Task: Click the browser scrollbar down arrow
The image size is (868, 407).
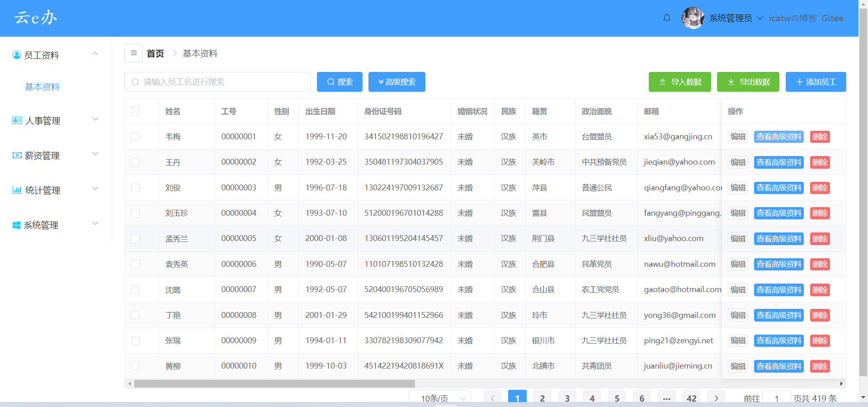Action: [x=863, y=397]
